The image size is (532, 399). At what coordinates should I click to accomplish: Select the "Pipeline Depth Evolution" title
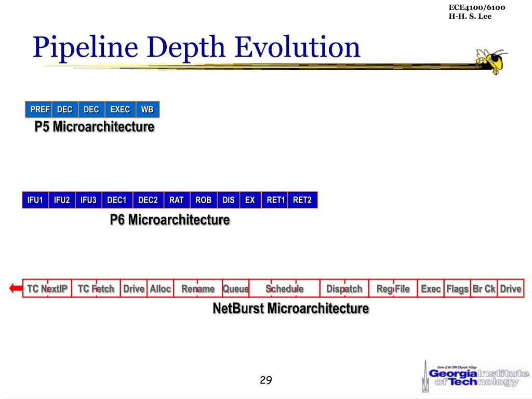tap(196, 47)
